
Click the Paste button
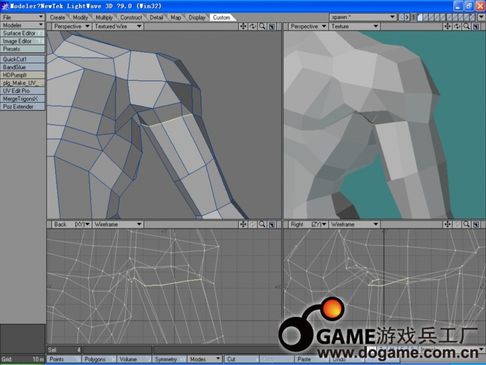pyautogui.click(x=311, y=359)
